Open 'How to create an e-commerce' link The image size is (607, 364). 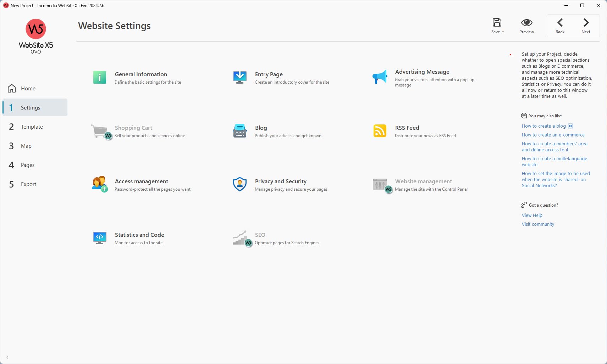click(x=553, y=135)
